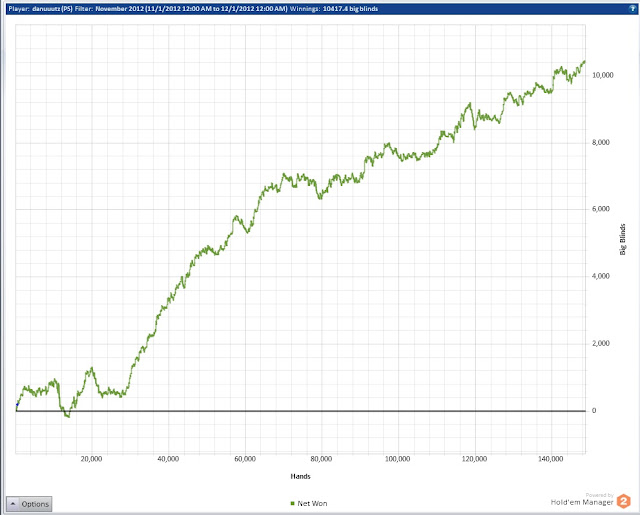The height and width of the screenshot is (515, 640).
Task: Click the 20,000 hands axis label
Action: [x=91, y=459]
